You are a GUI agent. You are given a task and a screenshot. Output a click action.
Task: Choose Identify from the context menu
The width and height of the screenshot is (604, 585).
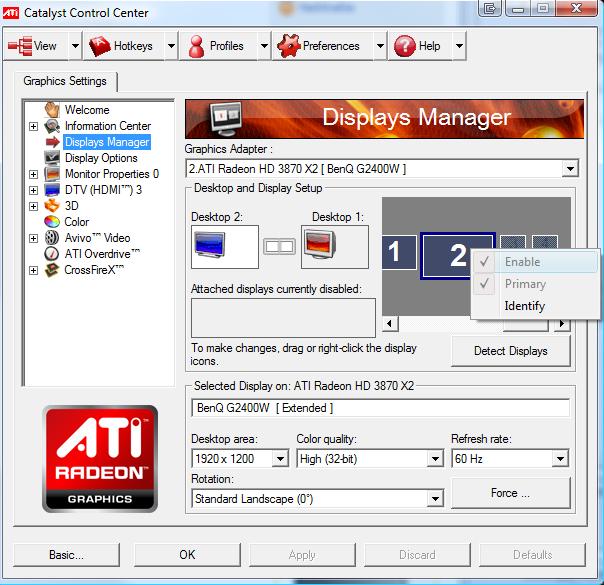535,306
